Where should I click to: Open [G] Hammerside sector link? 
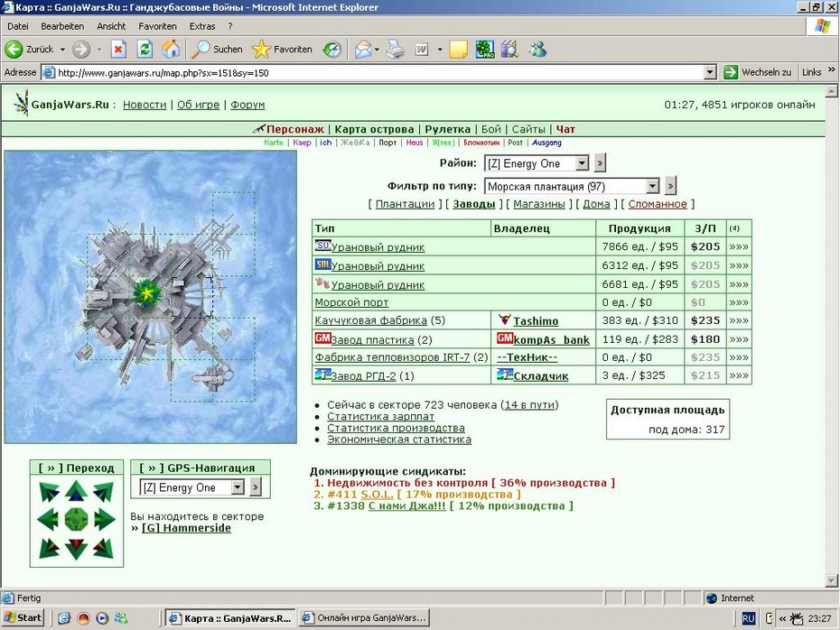pos(186,528)
